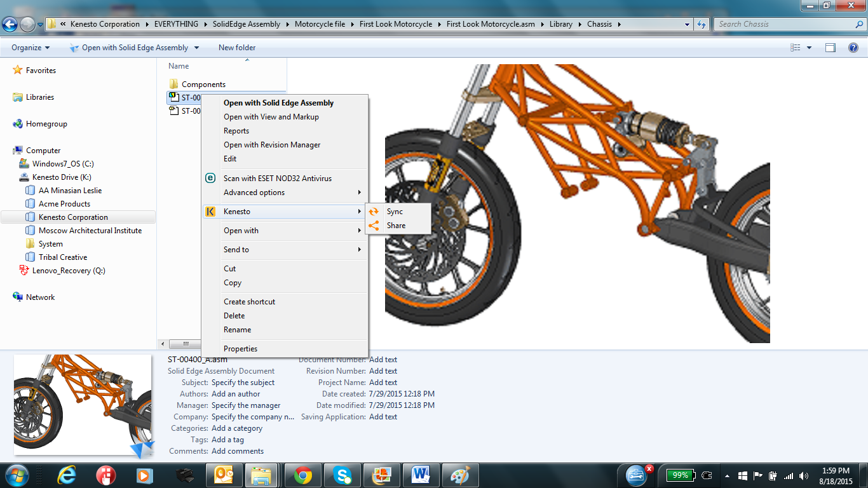
Task: Open dropdown arrow beside Open with Solid Edge Assembly
Action: click(x=196, y=48)
